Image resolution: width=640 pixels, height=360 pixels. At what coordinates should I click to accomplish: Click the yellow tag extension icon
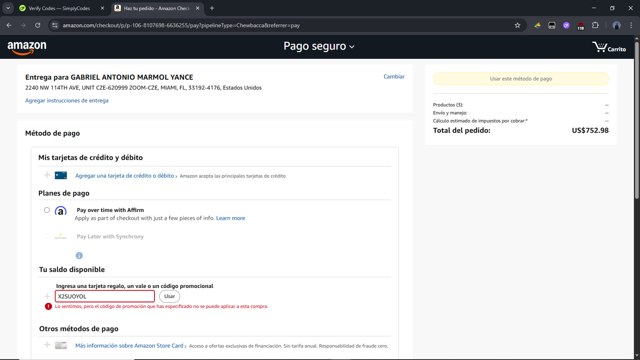[x=537, y=25]
